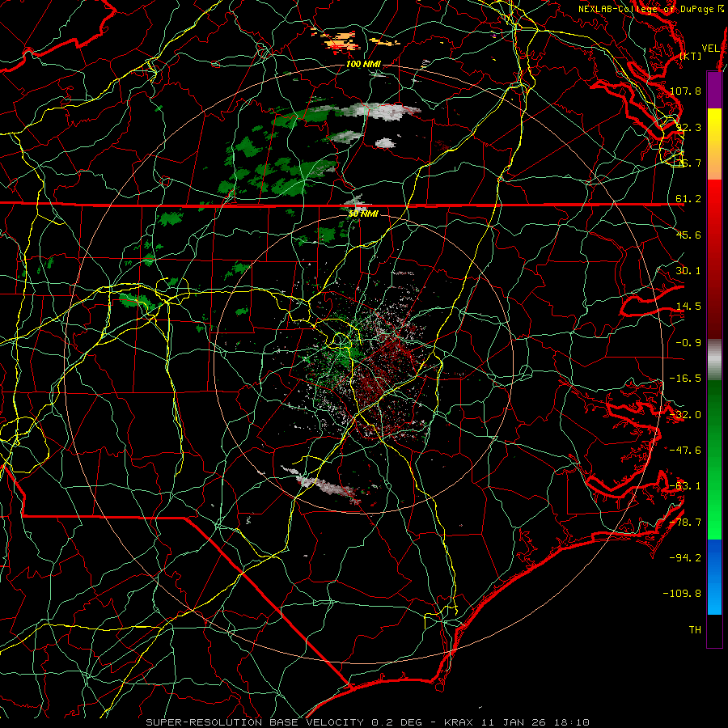Click the -16.5 scale value
The height and width of the screenshot is (728, 728).
[685, 379]
